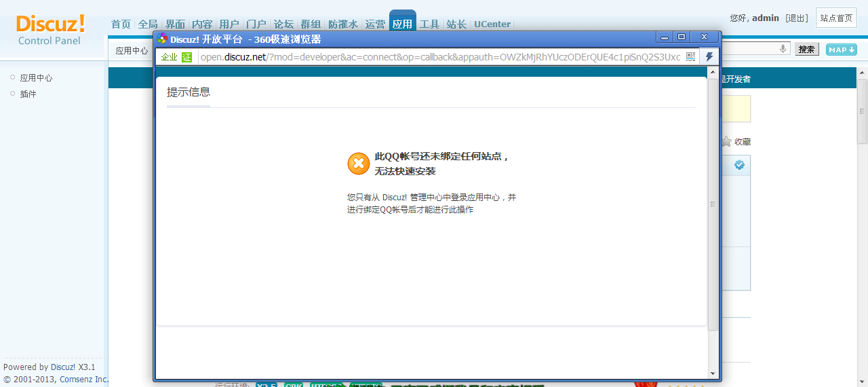Select 应用中心 in the left sidebar
The width and height of the screenshot is (868, 387).
click(36, 78)
